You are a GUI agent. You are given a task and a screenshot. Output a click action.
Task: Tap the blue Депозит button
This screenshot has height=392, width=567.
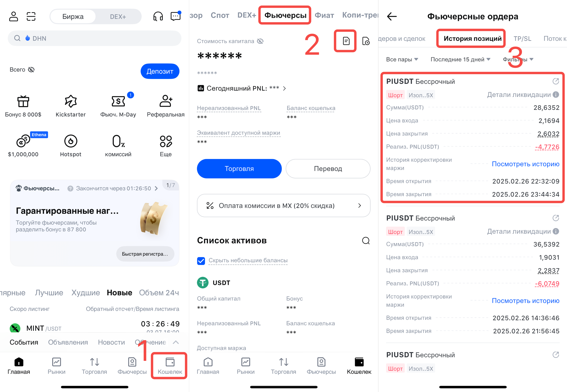160,71
